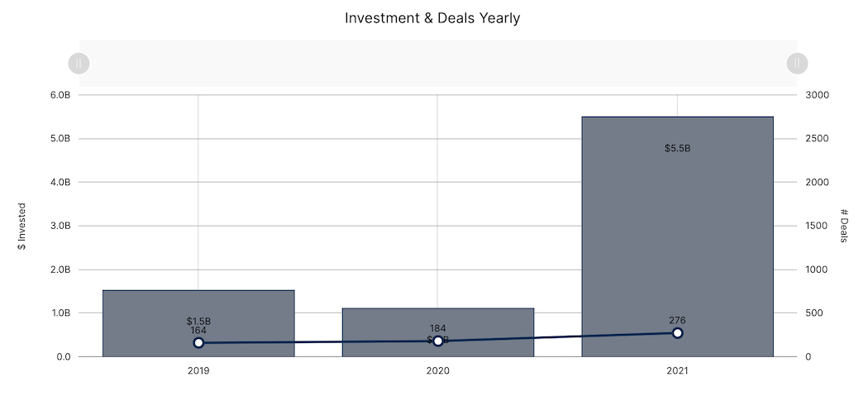Click the left range slider handle
This screenshot has height=396, width=868.
[79, 63]
